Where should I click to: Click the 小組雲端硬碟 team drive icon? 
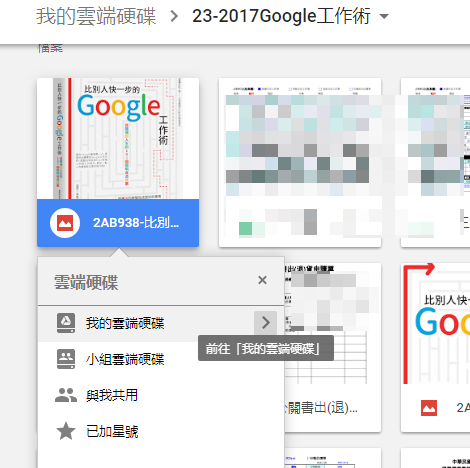point(66,359)
